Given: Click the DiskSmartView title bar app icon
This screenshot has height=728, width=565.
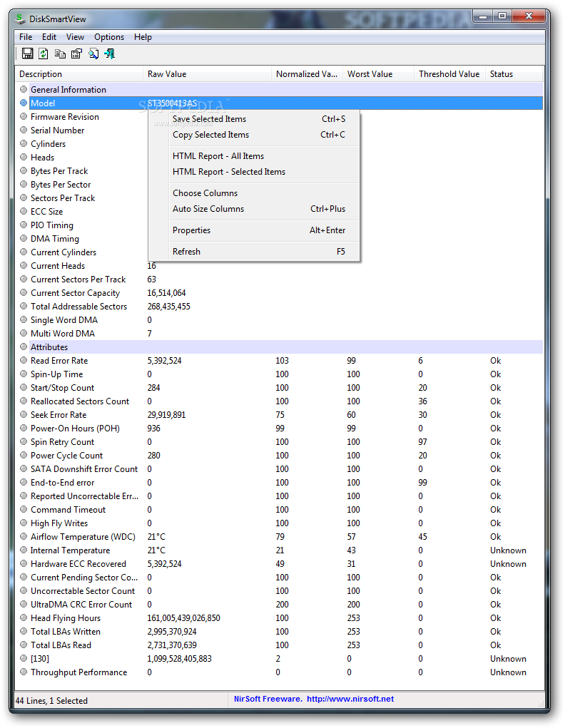Looking at the screenshot, I should [x=19, y=19].
